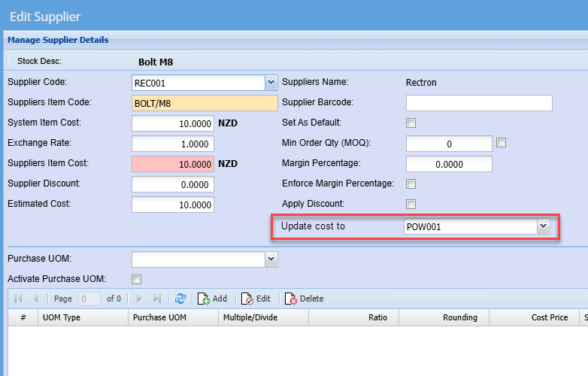Tick checkbox beside Min Order Qty field
Viewport: 588px width, 376px height.
pos(502,143)
